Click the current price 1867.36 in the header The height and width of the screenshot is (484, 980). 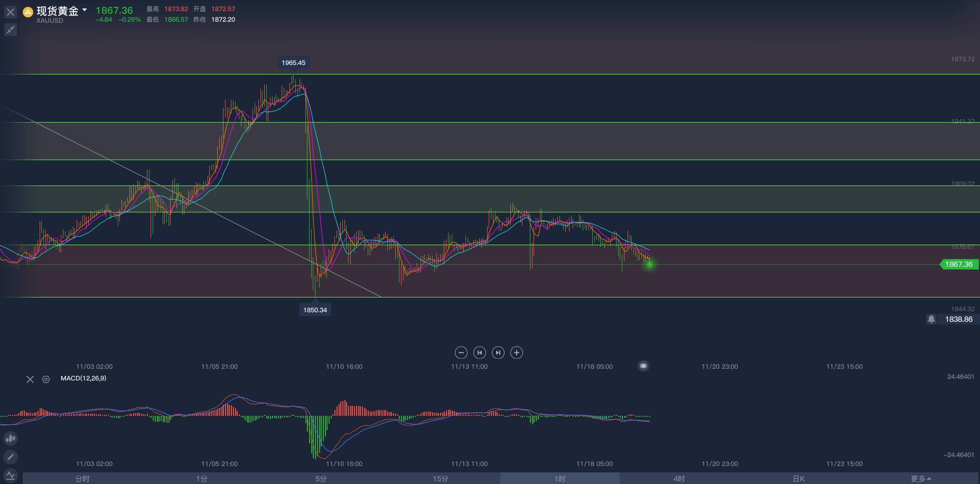114,11
